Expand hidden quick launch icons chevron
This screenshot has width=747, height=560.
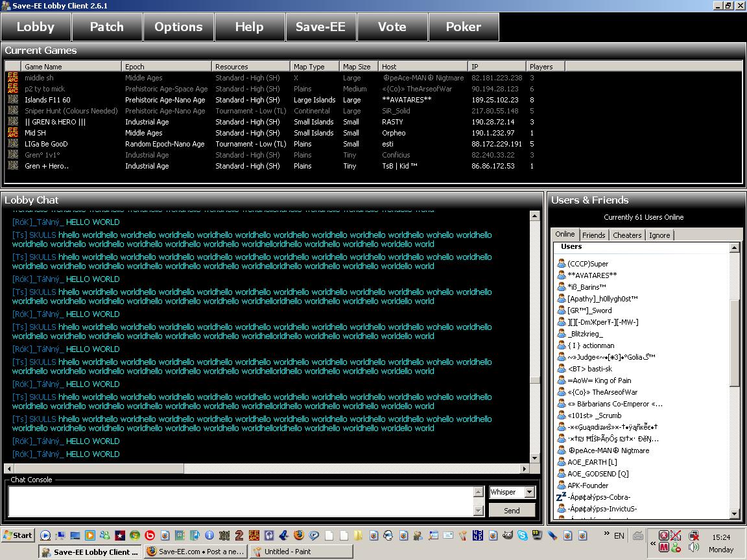pos(606,534)
